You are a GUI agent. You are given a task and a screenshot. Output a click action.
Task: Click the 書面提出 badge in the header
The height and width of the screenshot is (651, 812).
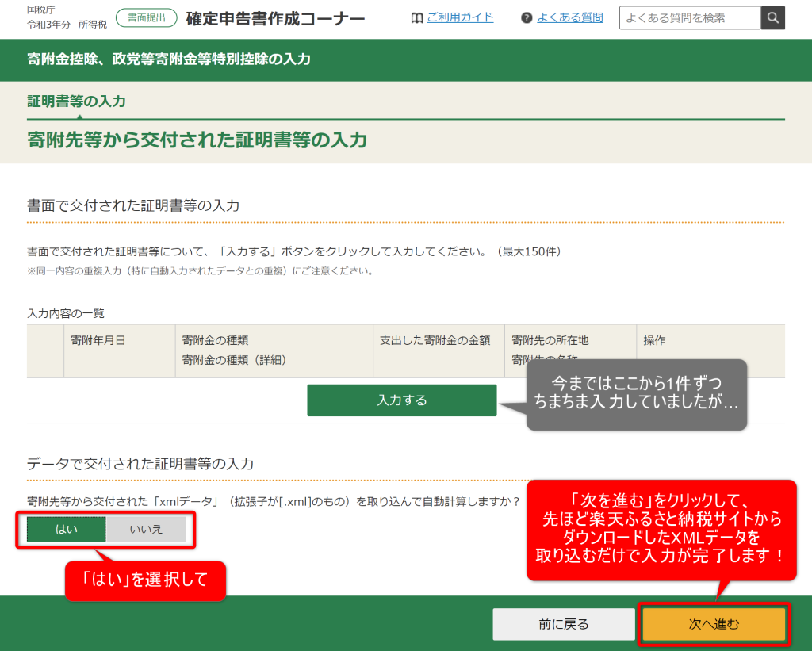click(146, 17)
